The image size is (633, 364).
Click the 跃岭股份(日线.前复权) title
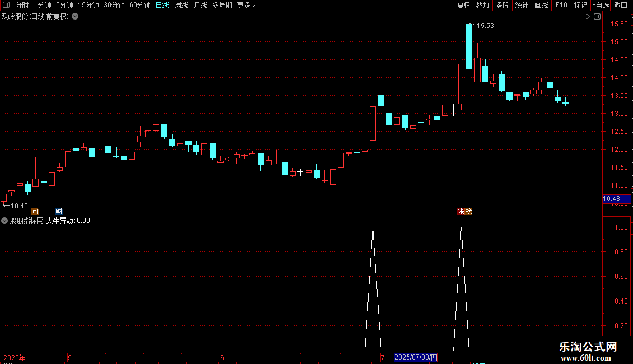[x=35, y=17]
